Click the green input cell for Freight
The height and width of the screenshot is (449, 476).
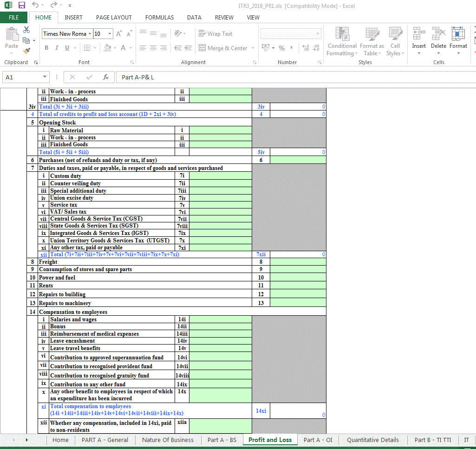298,262
